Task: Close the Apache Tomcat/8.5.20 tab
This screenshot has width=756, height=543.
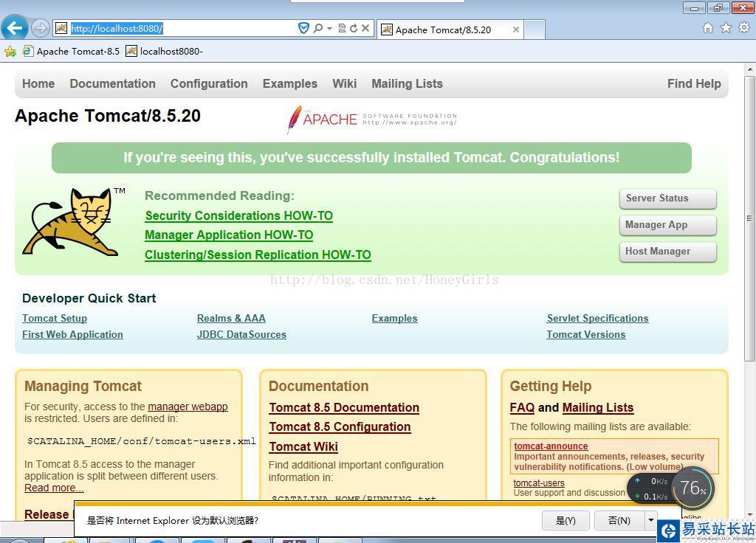Action: click(516, 30)
